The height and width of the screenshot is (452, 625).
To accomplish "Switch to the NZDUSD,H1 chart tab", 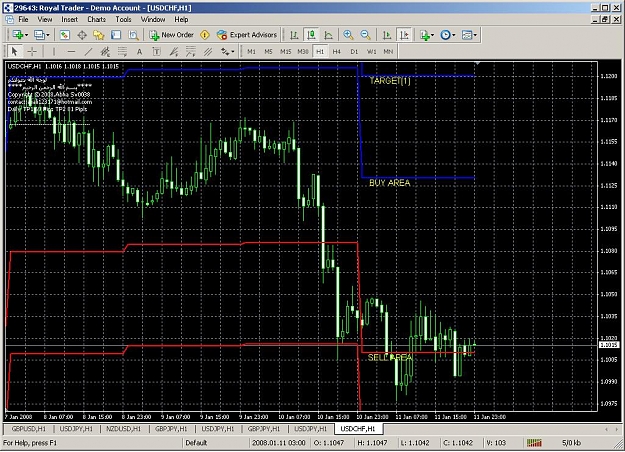I will point(123,429).
